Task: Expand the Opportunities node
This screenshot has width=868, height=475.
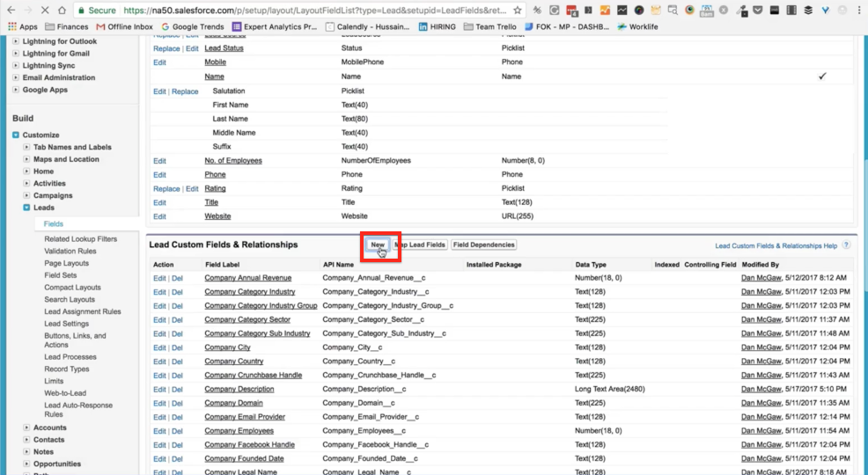Action: (x=26, y=464)
